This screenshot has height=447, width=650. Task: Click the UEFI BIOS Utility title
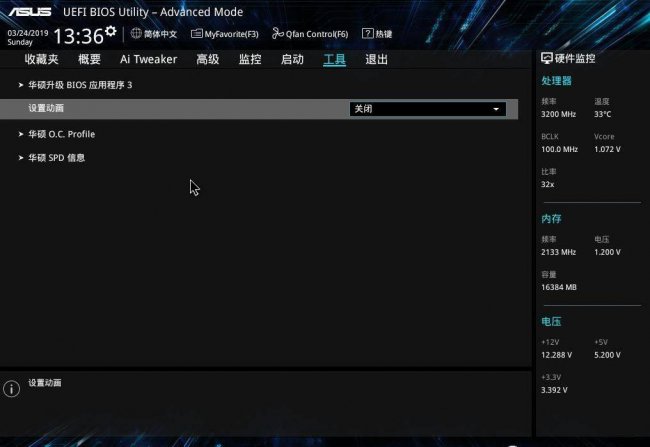153,12
